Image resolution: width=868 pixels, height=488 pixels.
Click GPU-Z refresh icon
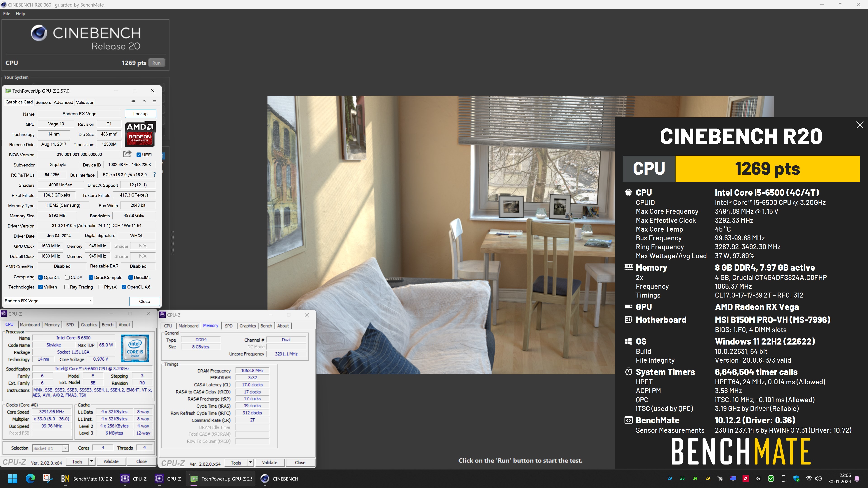(x=144, y=101)
